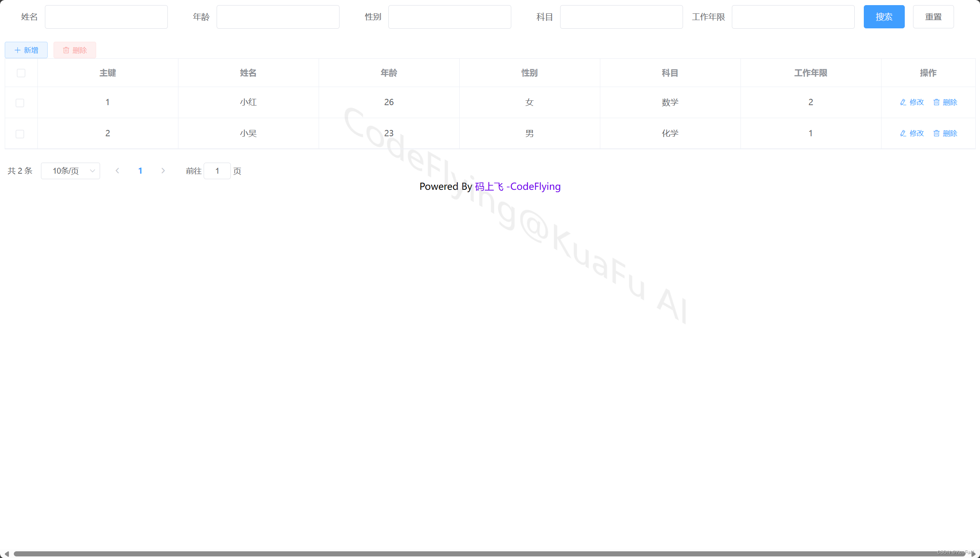Click the 姓名 search input field

106,17
